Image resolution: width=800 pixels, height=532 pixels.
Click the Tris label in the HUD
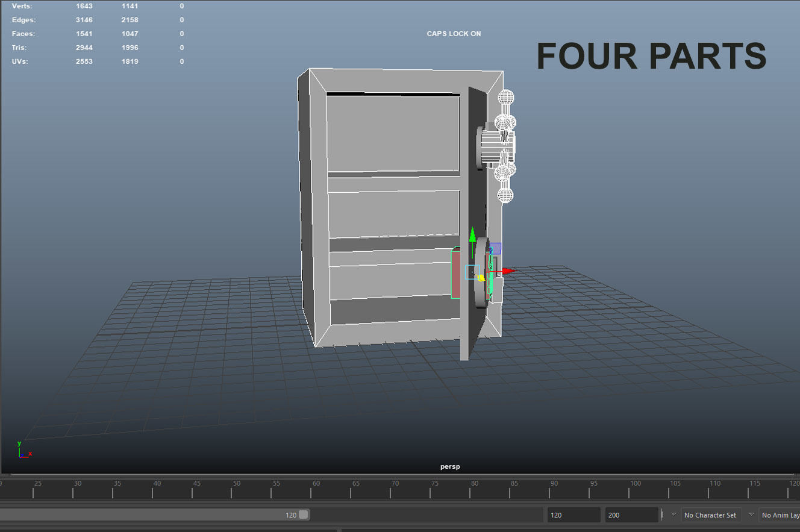coord(19,48)
